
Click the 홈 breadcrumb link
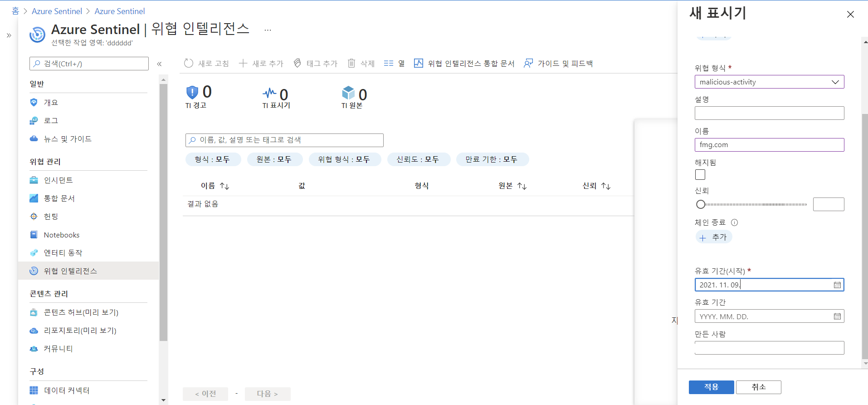(x=15, y=11)
